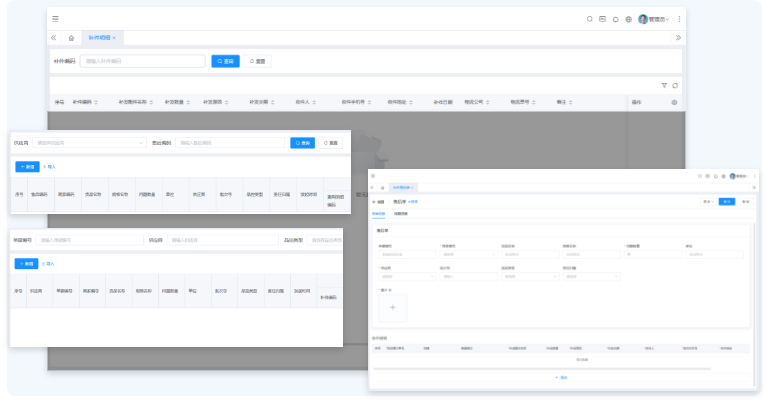Open the column settings gear in table header
The image size is (768, 403).
click(674, 102)
